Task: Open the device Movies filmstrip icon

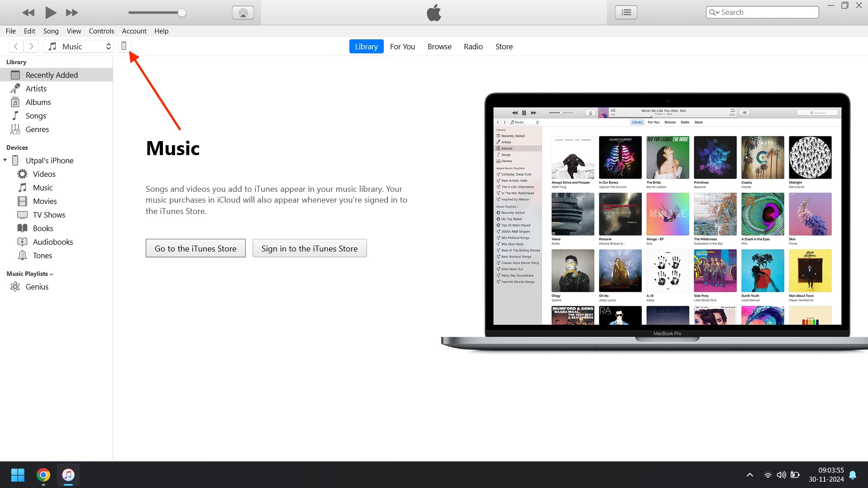Action: tap(22, 201)
